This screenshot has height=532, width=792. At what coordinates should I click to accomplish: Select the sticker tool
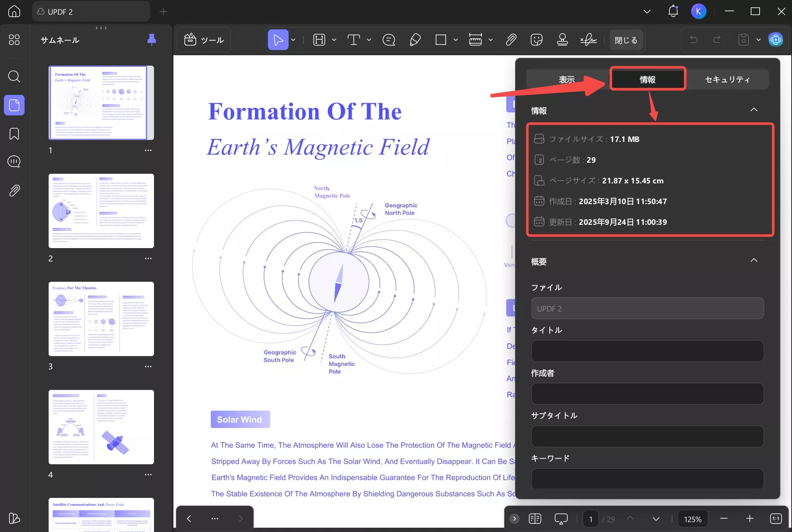(537, 40)
